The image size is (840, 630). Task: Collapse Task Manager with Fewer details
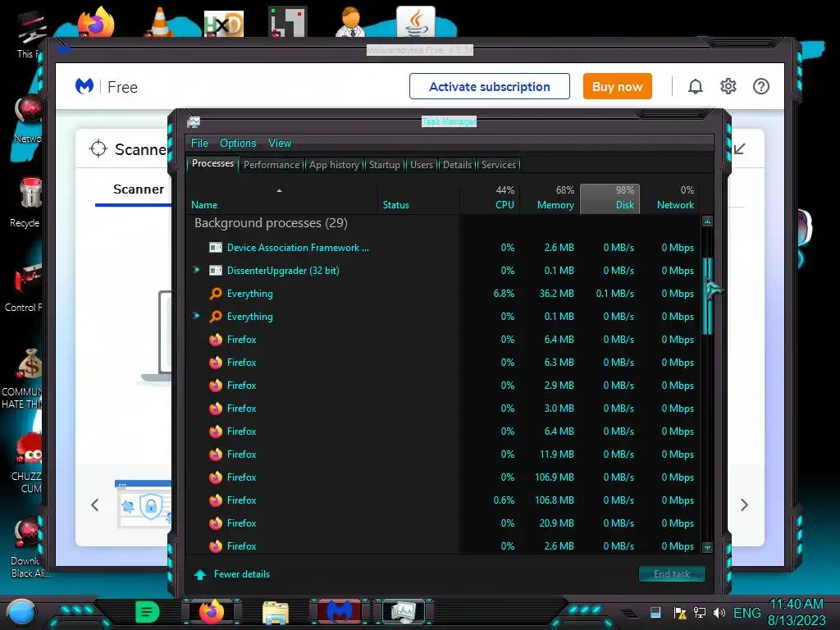pyautogui.click(x=231, y=574)
